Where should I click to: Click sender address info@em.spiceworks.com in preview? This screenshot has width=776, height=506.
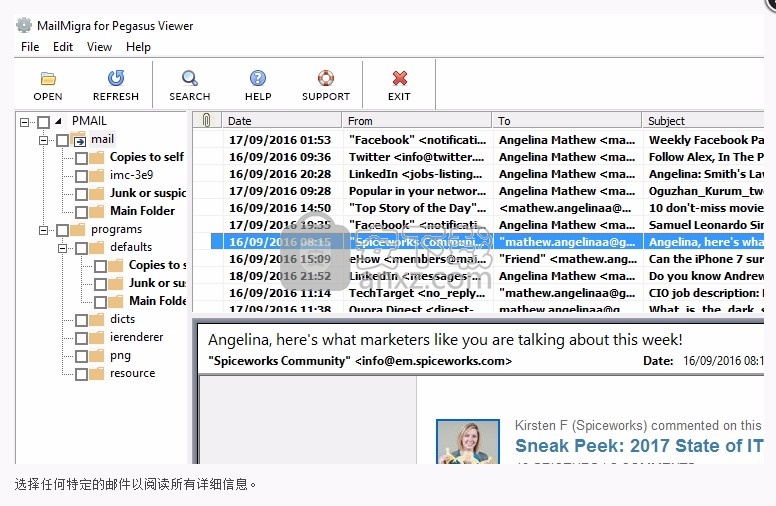434,361
